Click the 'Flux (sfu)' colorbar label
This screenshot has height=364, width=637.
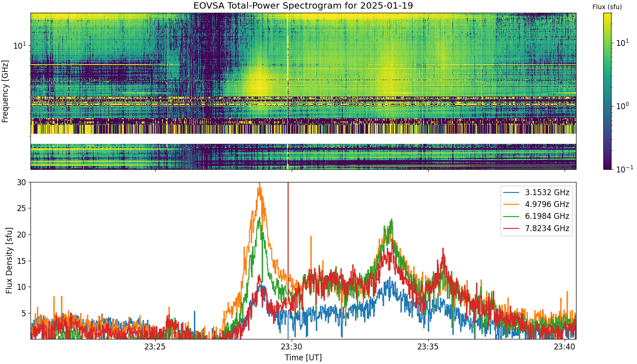(x=607, y=7)
